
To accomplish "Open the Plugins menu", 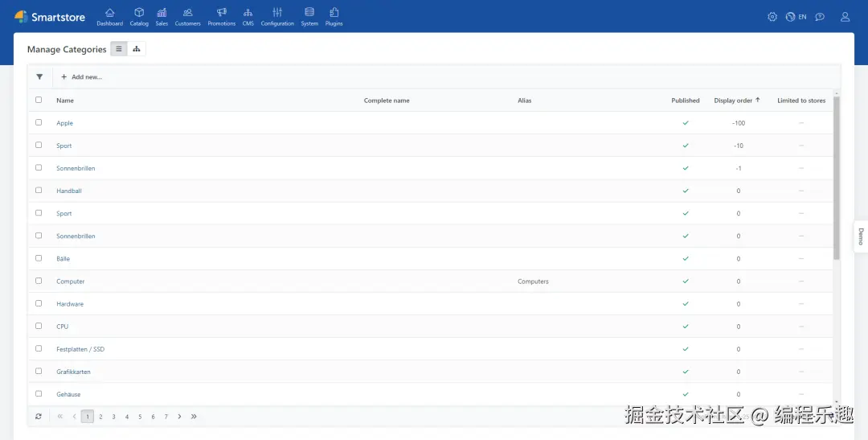I will pyautogui.click(x=334, y=17).
